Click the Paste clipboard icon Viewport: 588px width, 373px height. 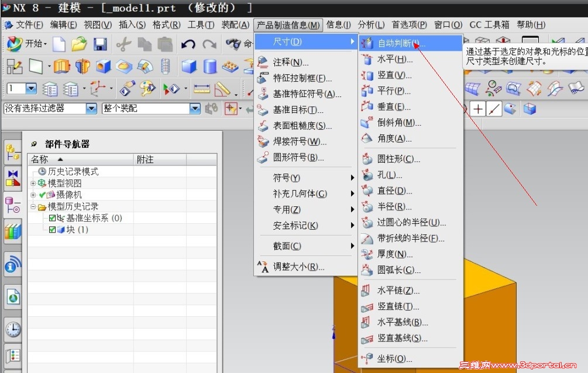click(164, 44)
